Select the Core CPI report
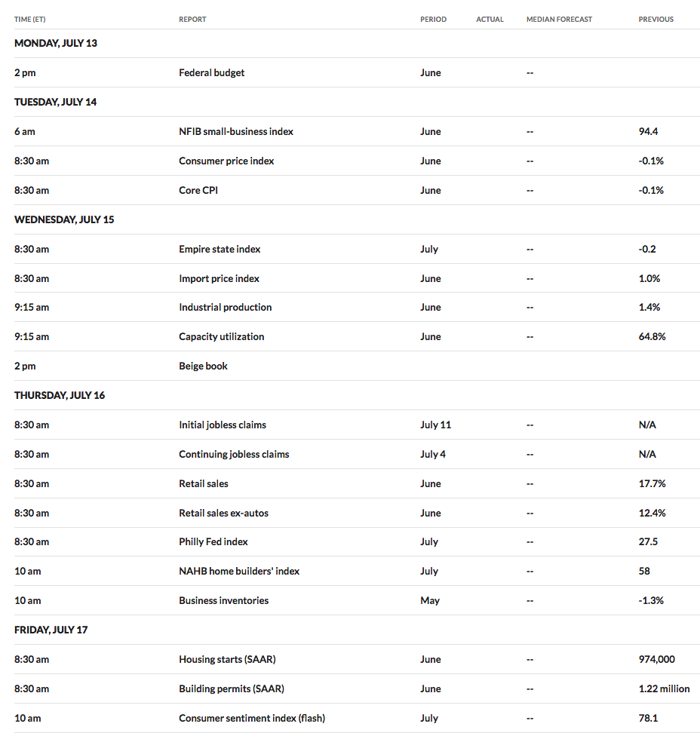 (198, 190)
